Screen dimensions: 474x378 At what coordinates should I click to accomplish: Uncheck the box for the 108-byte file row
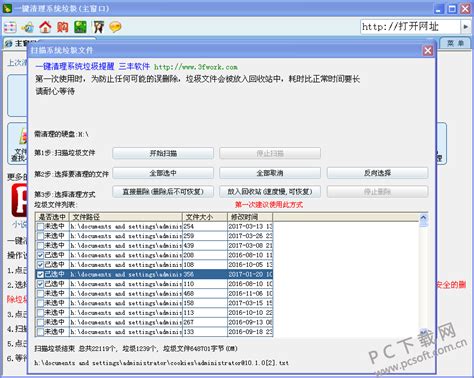tap(40, 265)
